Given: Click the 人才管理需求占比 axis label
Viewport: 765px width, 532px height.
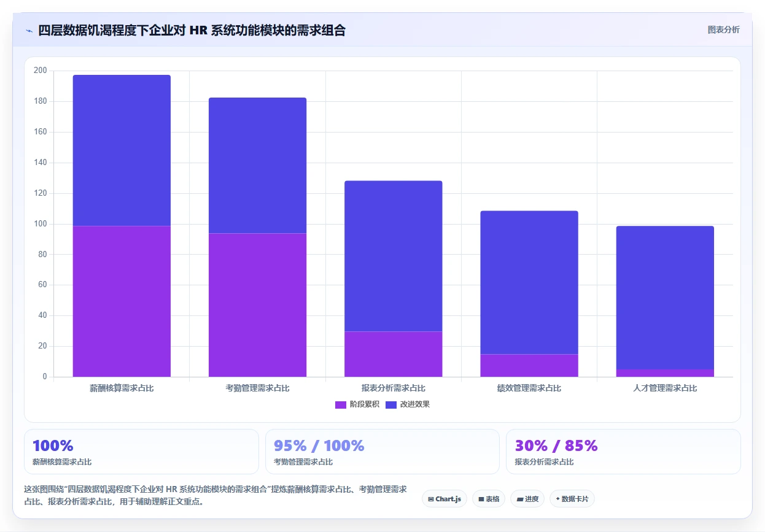Looking at the screenshot, I should 665,388.
